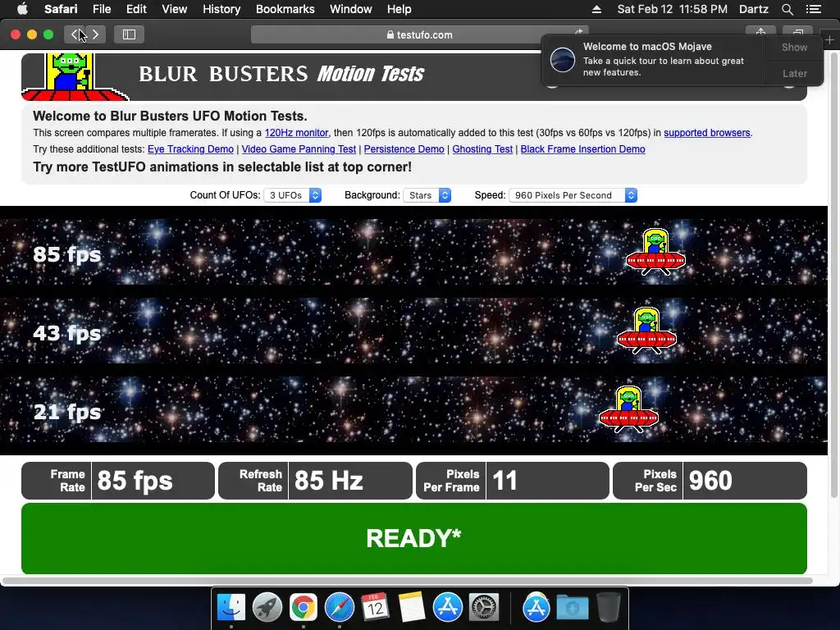Click the BLUR BUSTERS Motion Tests title
Viewport: 840px width, 630px height.
[281, 74]
